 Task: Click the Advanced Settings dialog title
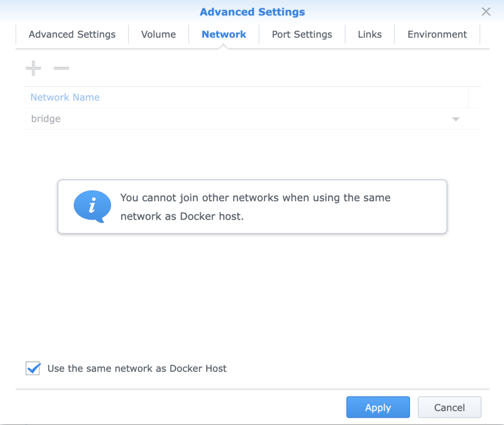252,12
